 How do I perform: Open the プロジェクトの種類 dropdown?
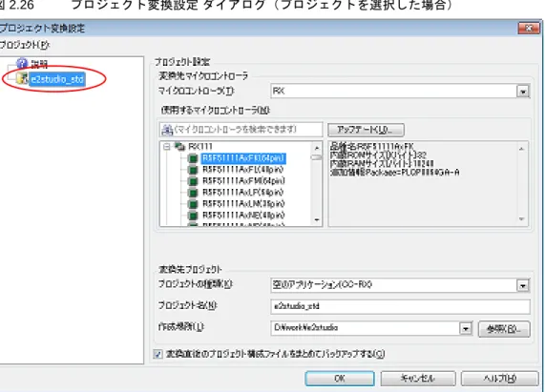click(x=523, y=285)
